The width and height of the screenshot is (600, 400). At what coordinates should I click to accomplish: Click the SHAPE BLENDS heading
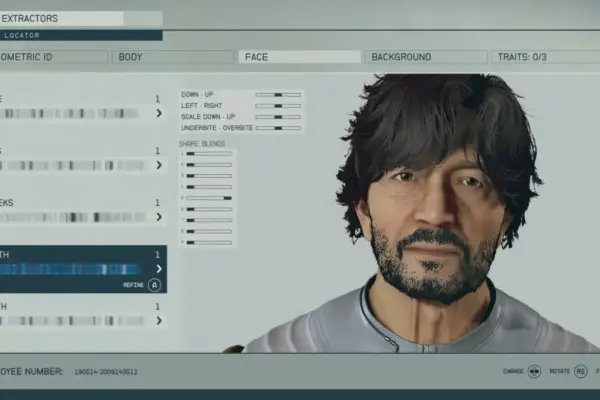click(x=202, y=144)
